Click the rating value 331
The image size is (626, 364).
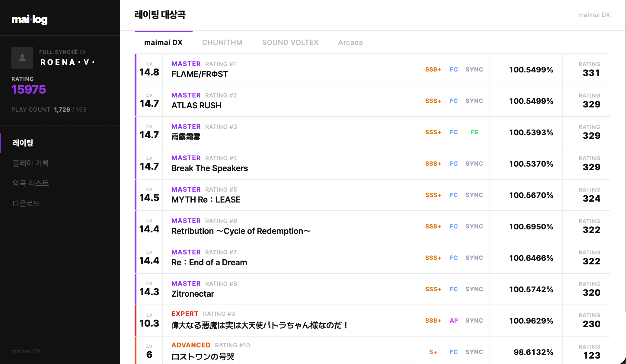tap(591, 73)
